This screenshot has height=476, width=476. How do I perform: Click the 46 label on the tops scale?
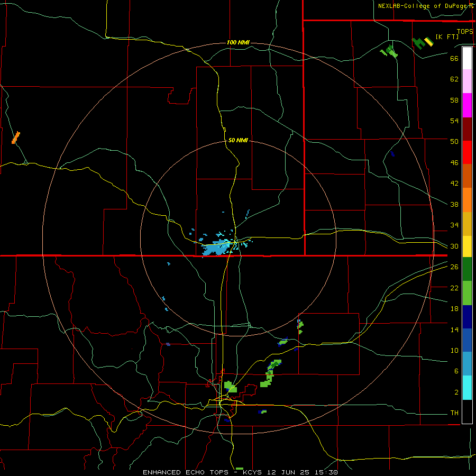click(x=454, y=163)
